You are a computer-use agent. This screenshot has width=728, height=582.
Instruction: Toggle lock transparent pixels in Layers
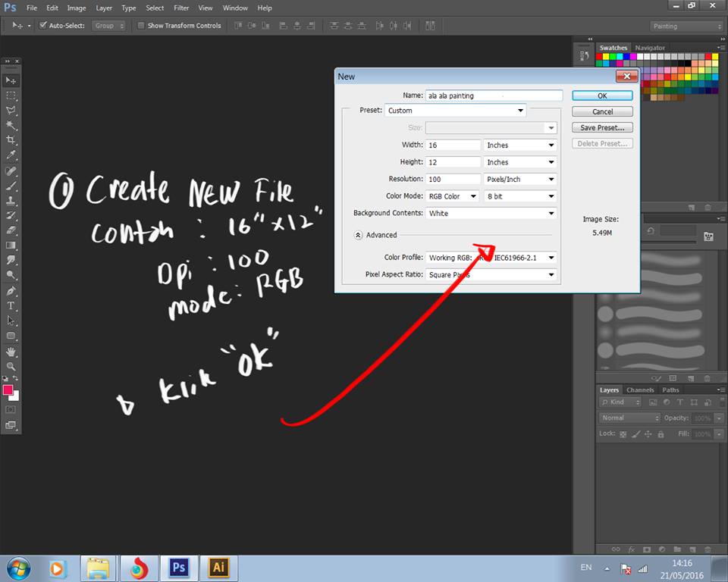coord(623,434)
